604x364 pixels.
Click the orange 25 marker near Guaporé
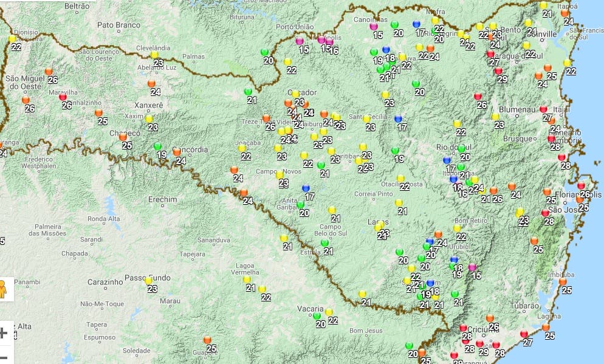(x=207, y=340)
